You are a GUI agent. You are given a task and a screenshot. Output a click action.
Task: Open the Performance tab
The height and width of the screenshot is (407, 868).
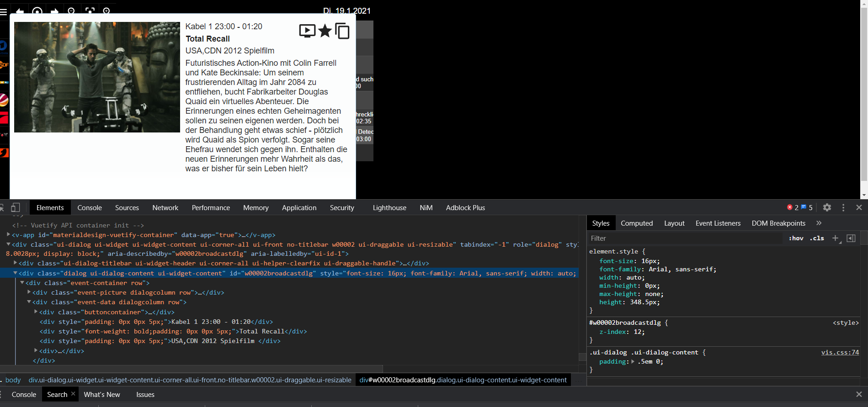211,207
